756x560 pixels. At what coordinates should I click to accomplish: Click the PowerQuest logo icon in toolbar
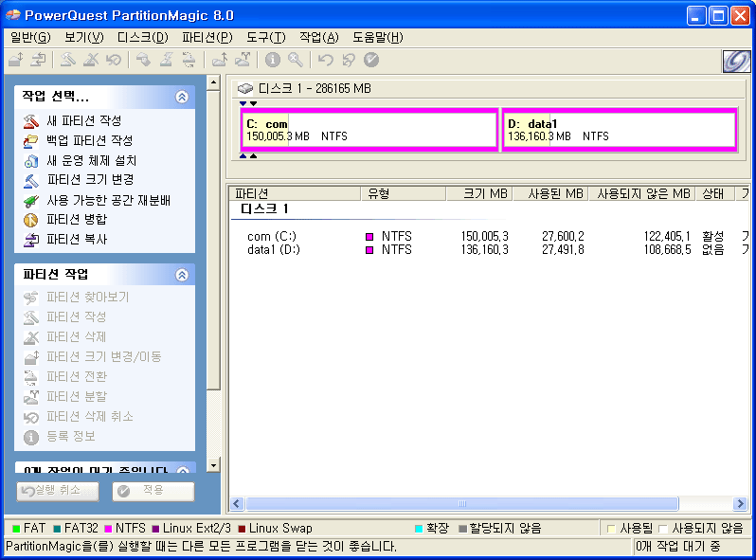(x=737, y=62)
